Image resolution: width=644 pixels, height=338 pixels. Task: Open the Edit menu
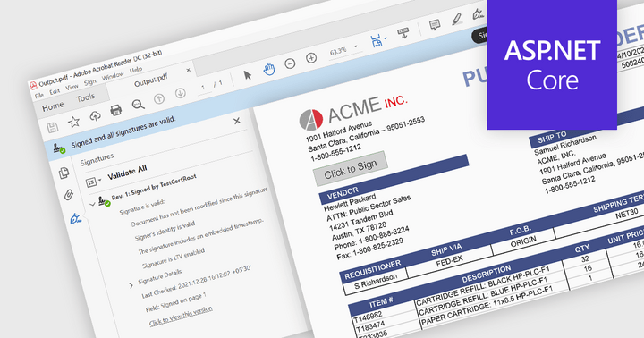(x=55, y=91)
